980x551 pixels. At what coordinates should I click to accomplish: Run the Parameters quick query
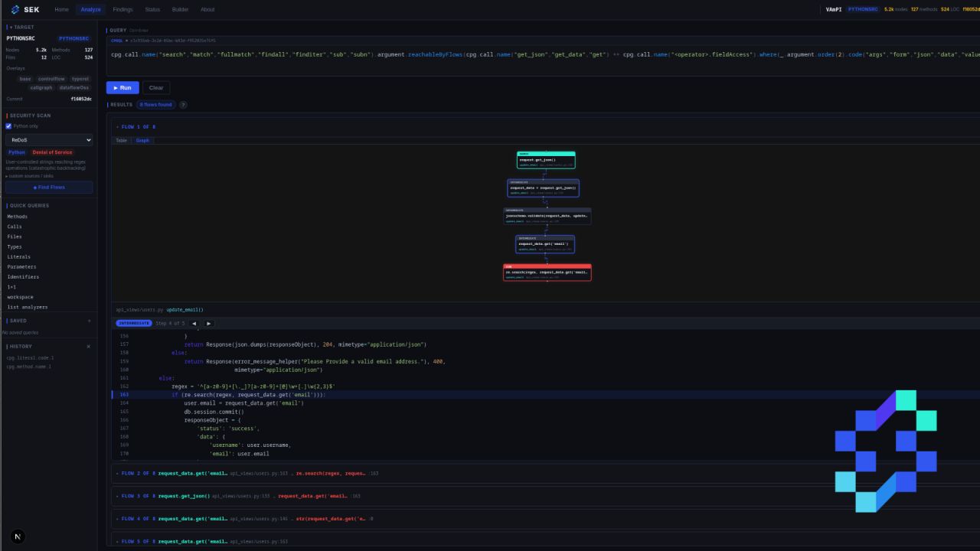pyautogui.click(x=21, y=266)
